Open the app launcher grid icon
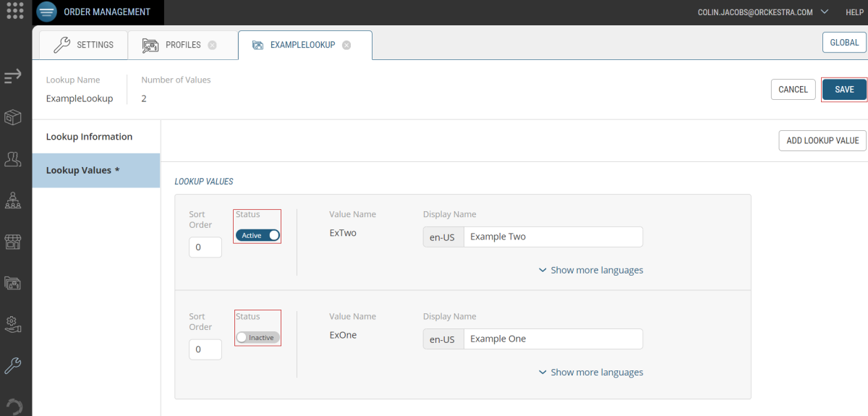Image resolution: width=868 pixels, height=416 pixels. pyautogui.click(x=16, y=12)
